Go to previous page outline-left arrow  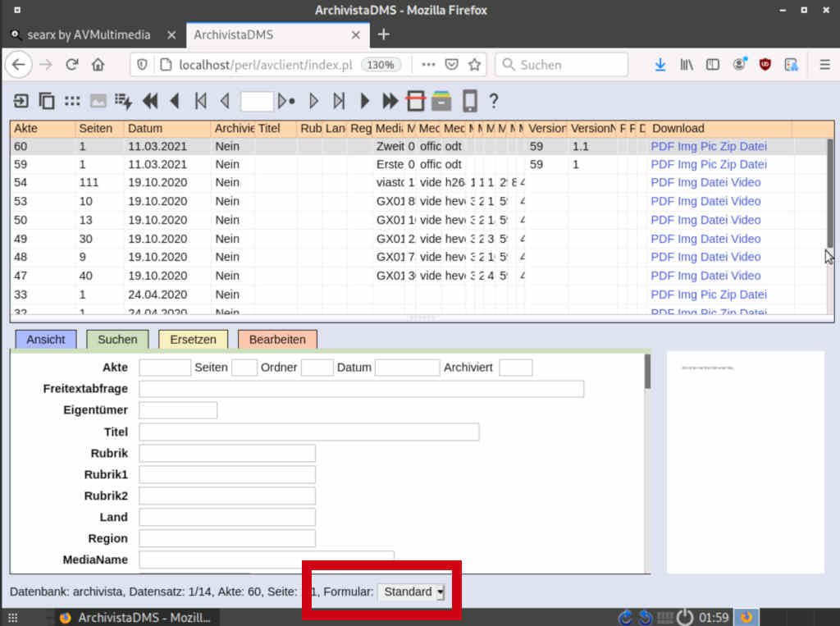point(225,101)
